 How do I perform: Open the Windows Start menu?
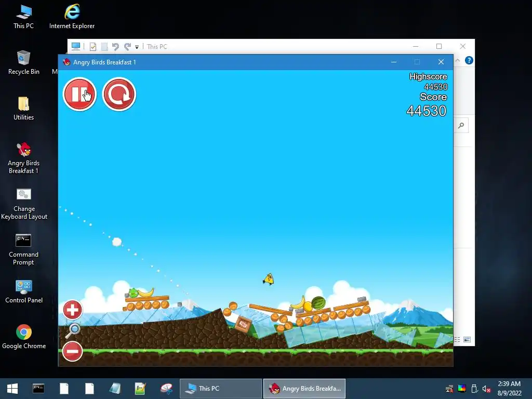point(12,389)
